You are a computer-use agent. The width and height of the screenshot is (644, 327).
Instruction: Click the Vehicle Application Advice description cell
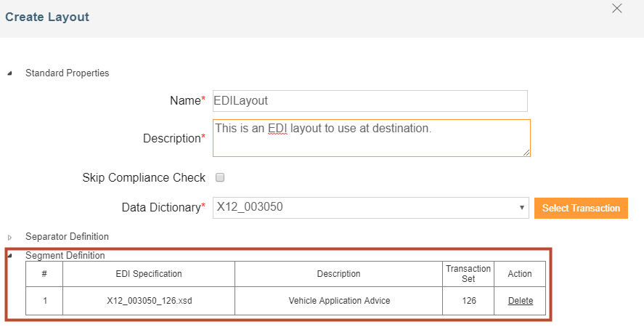point(338,301)
